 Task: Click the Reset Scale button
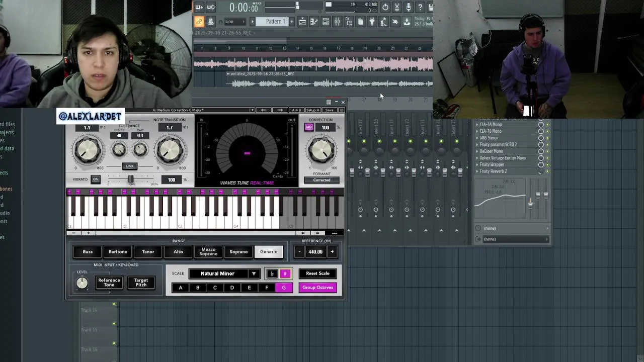coord(318,274)
